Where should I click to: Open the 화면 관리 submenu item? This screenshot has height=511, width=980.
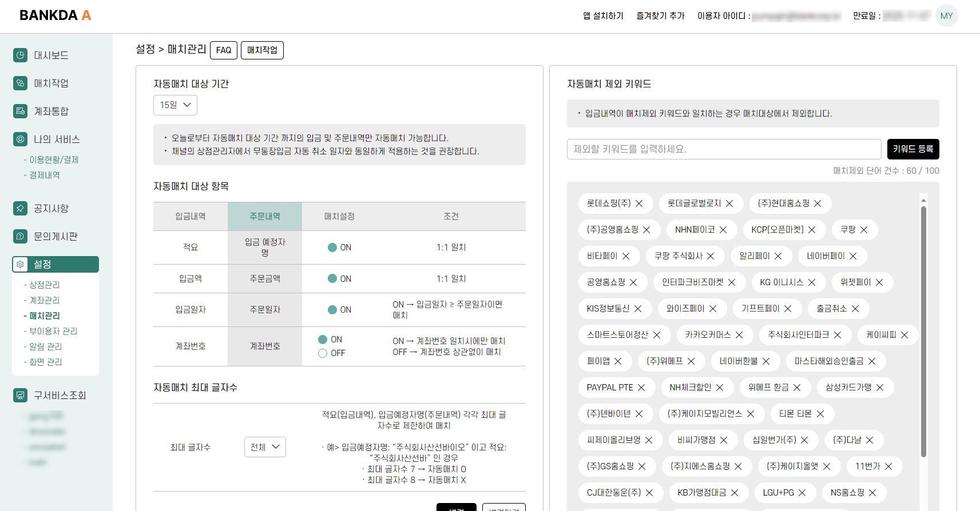tap(46, 362)
